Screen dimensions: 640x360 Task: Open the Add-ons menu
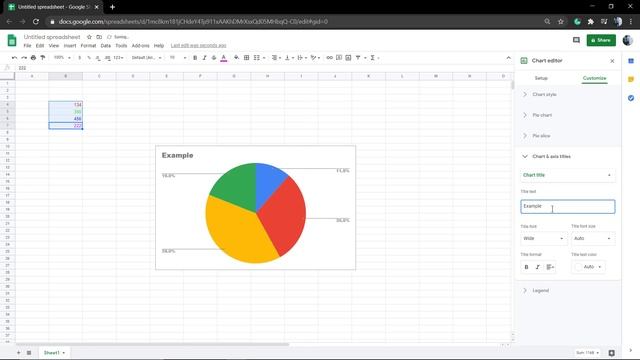point(140,46)
